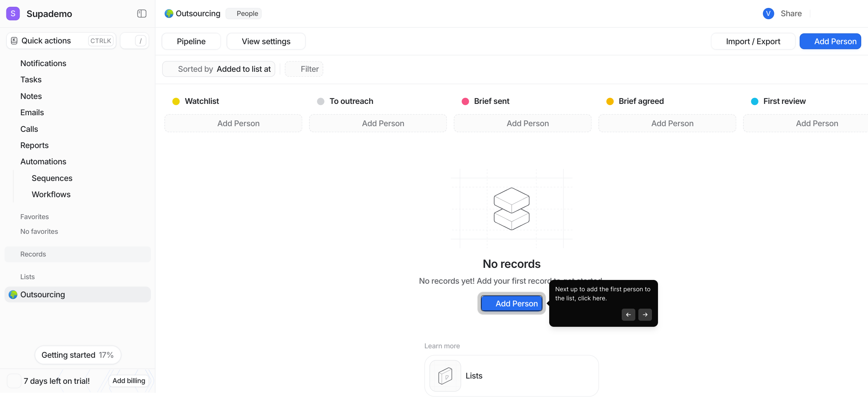
Task: Click Quick actions icon
Action: tap(14, 41)
